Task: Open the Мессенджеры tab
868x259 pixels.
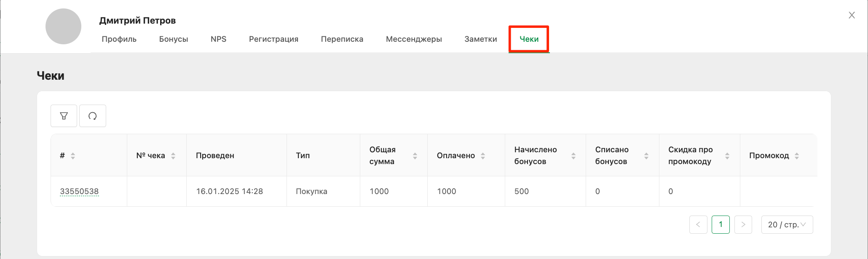Action: pos(414,39)
